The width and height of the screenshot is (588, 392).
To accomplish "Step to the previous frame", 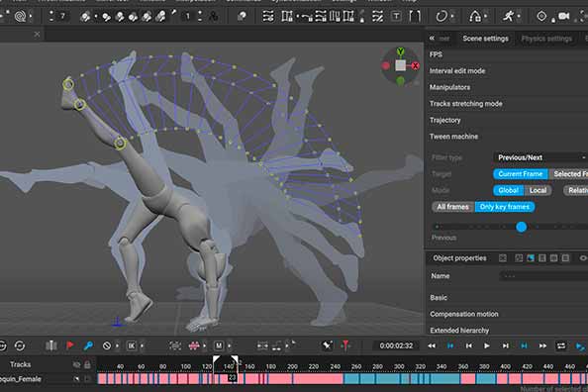I will (469, 345).
